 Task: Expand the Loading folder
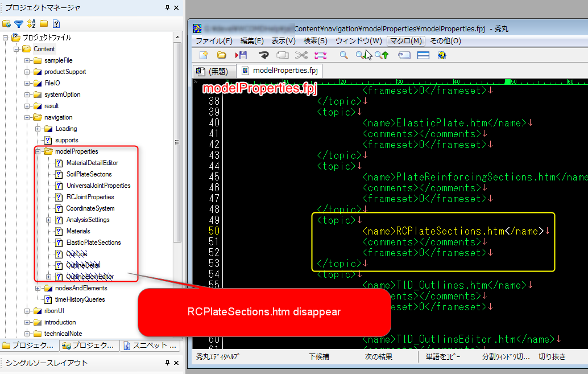pos(38,129)
